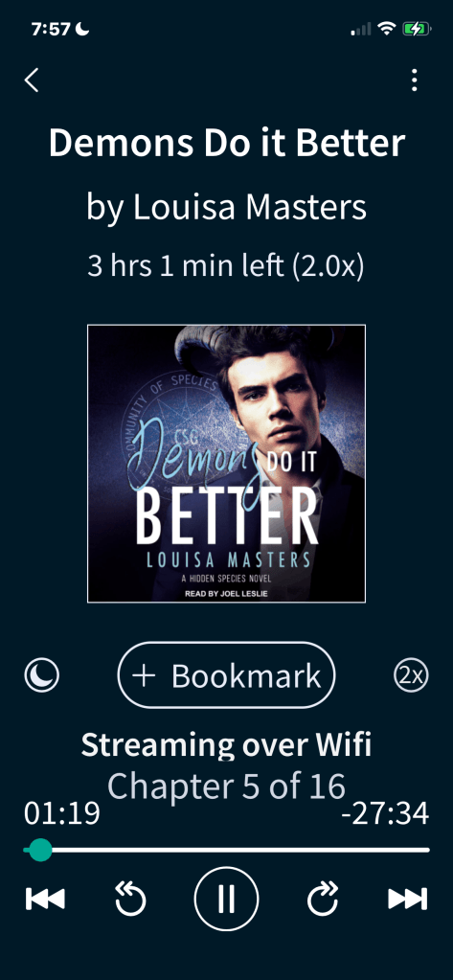Tap the Streaming over Wifi status text
The image size is (453, 980).
point(226,744)
